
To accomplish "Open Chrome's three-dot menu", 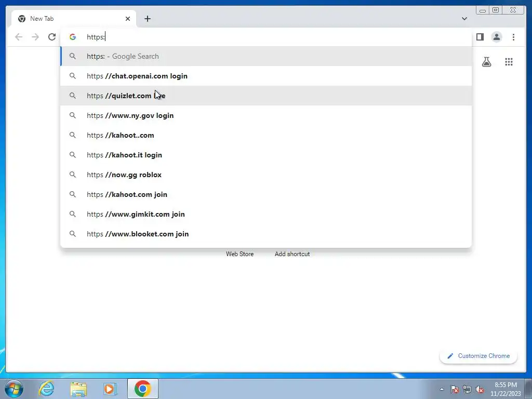I will [x=513, y=37].
